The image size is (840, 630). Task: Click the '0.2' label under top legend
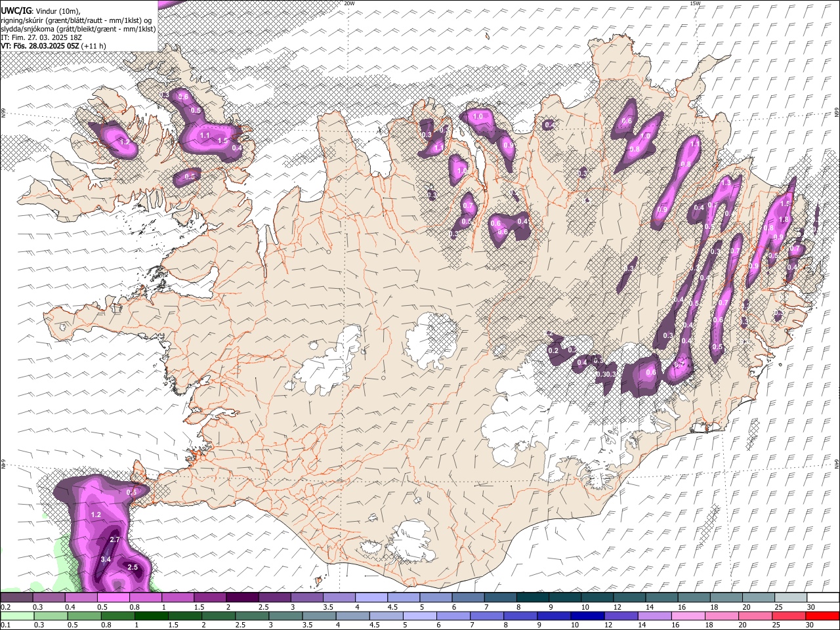(6, 608)
